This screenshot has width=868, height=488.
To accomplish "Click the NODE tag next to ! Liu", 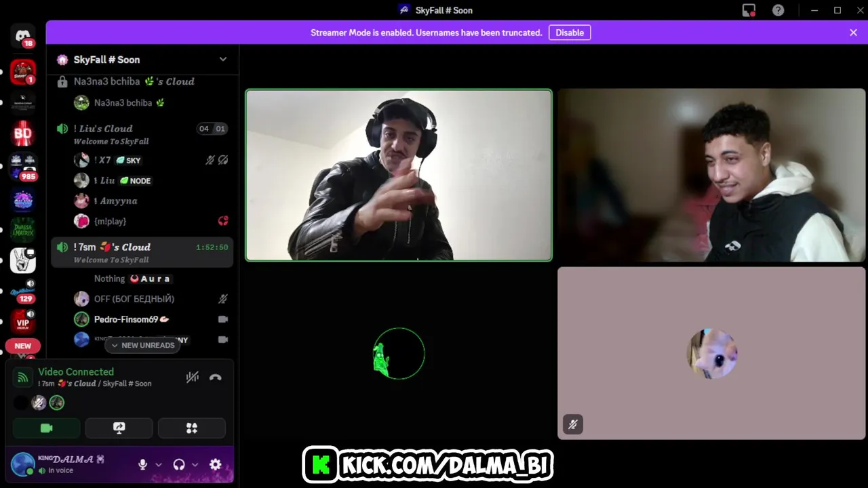I will click(135, 181).
